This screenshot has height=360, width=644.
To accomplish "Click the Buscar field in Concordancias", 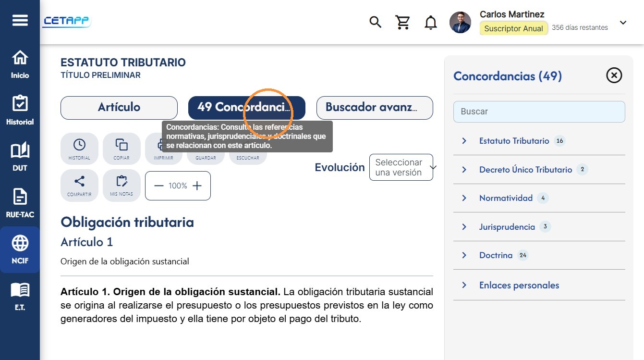I will tap(539, 112).
